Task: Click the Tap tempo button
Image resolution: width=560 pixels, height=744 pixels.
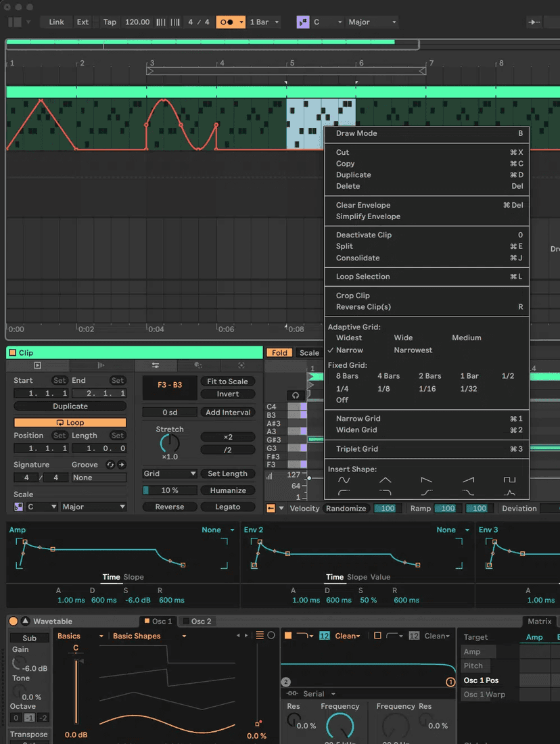Action: coord(110,22)
